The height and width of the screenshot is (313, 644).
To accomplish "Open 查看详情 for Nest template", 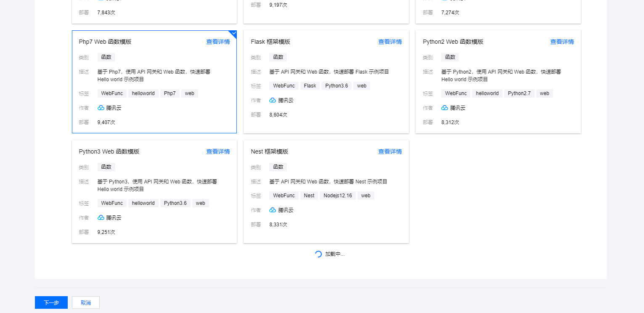I will click(x=390, y=151).
